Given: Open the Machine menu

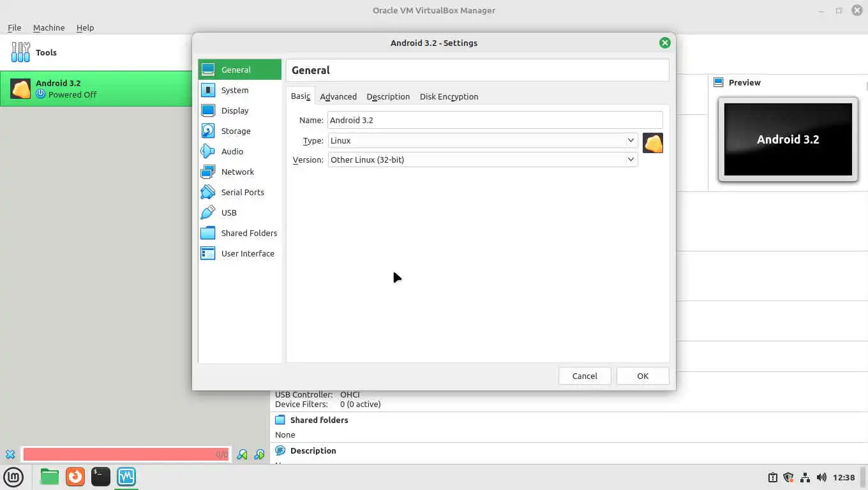Looking at the screenshot, I should pyautogui.click(x=49, y=27).
